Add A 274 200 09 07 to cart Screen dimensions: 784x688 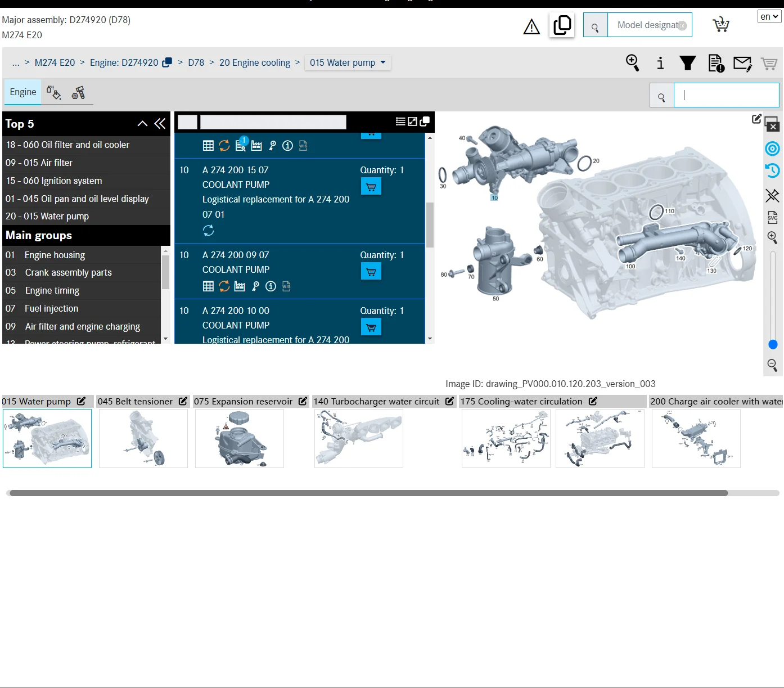pos(371,272)
